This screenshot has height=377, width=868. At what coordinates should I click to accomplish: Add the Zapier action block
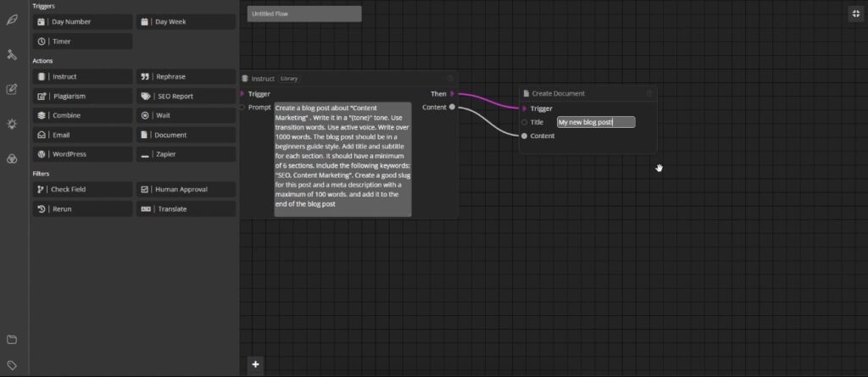pyautogui.click(x=186, y=154)
